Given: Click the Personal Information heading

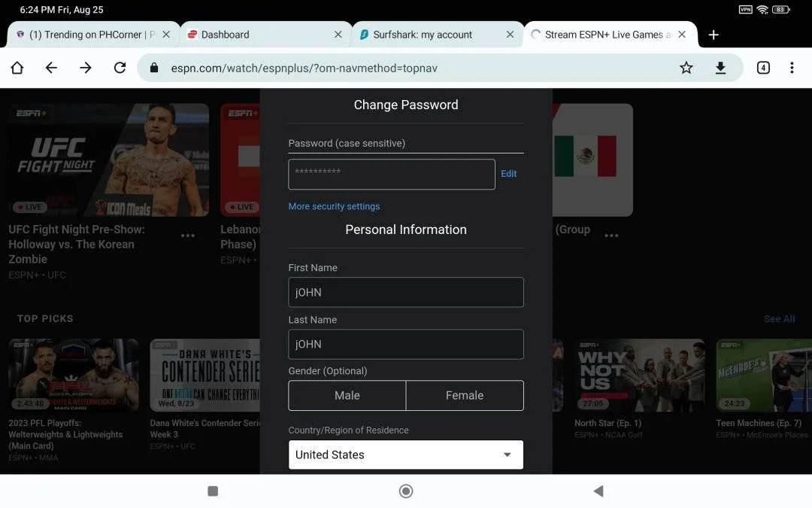Looking at the screenshot, I should (406, 230).
